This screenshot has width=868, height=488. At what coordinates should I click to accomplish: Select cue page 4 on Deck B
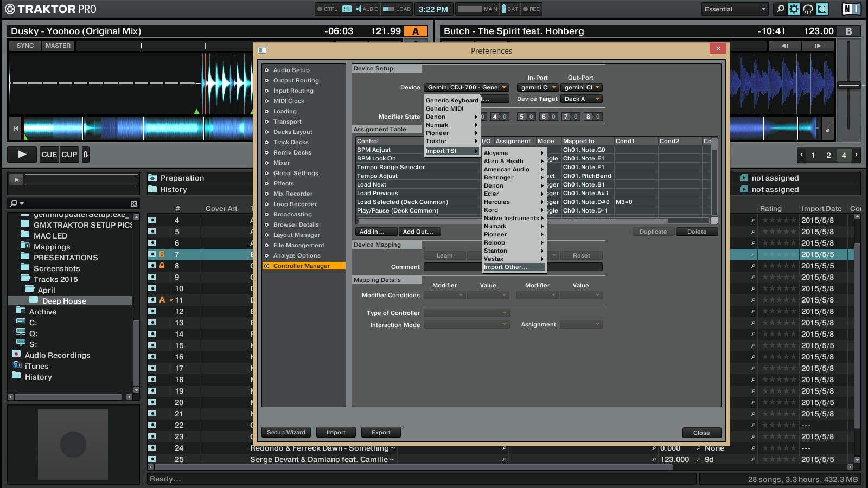coord(844,155)
